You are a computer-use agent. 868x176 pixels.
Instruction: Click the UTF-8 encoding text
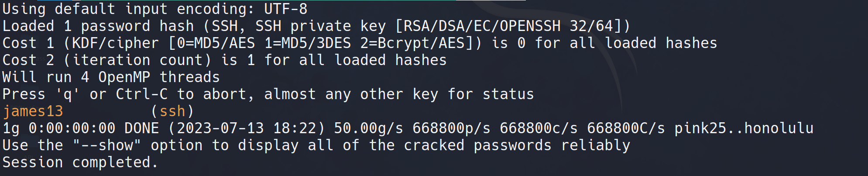coord(286,9)
